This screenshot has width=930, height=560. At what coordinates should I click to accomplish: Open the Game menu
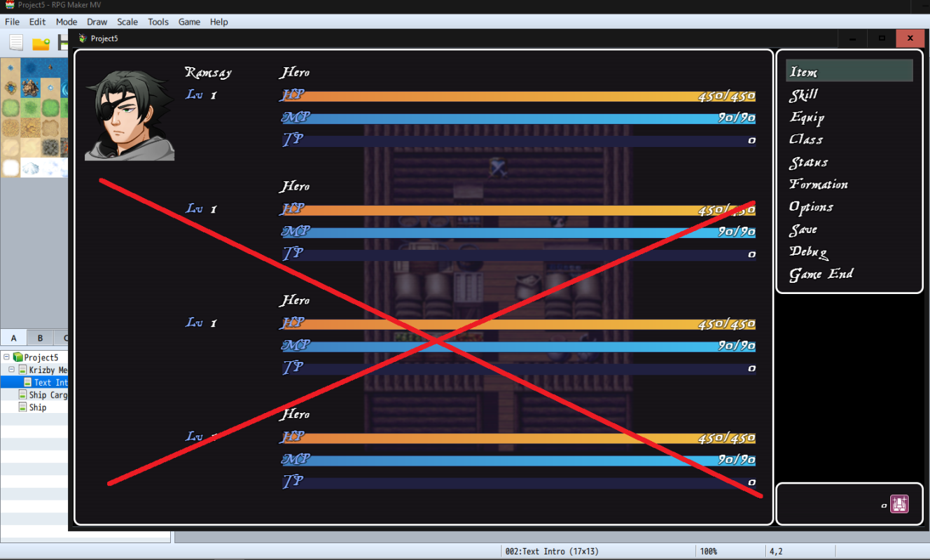pyautogui.click(x=189, y=22)
